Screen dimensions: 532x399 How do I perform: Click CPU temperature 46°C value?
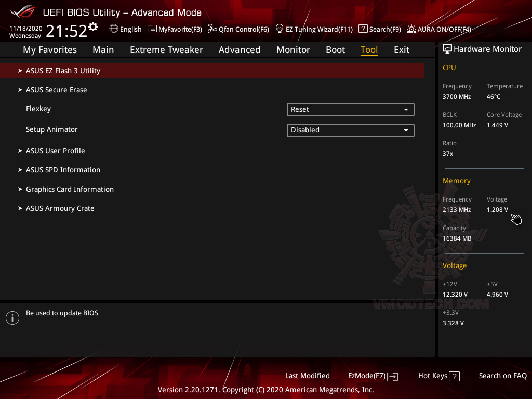tap(494, 97)
